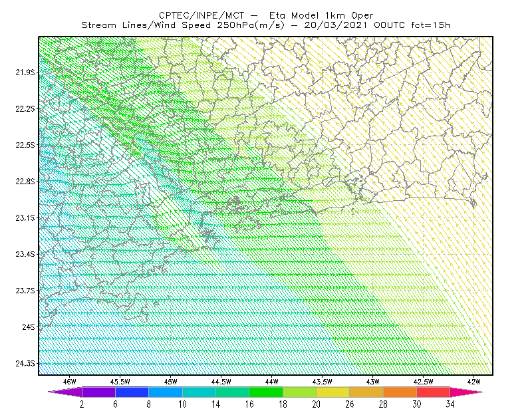Click the lime legend segment between 18 and 20
Image resolution: width=532 pixels, height=411 pixels.
[x=300, y=392]
